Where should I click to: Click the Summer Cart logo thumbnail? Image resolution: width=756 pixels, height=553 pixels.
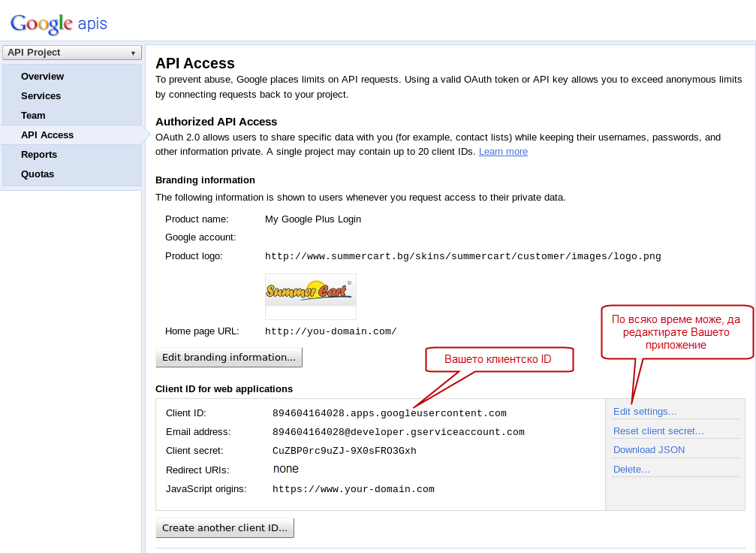click(310, 296)
